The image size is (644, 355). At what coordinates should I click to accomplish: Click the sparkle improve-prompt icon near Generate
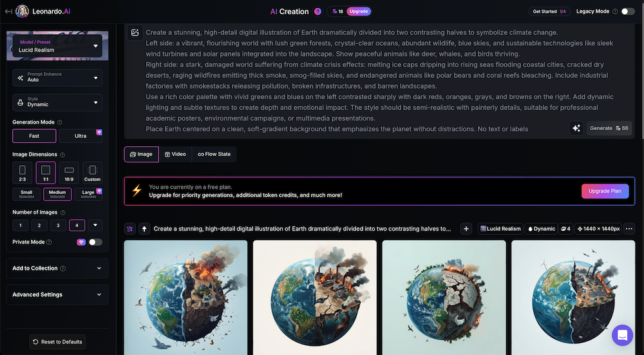coord(576,128)
